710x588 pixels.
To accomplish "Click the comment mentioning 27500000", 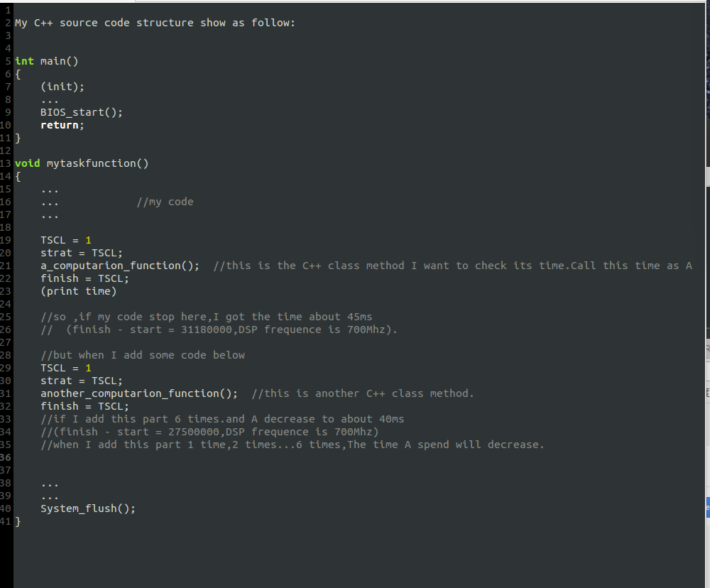I will coord(209,432).
